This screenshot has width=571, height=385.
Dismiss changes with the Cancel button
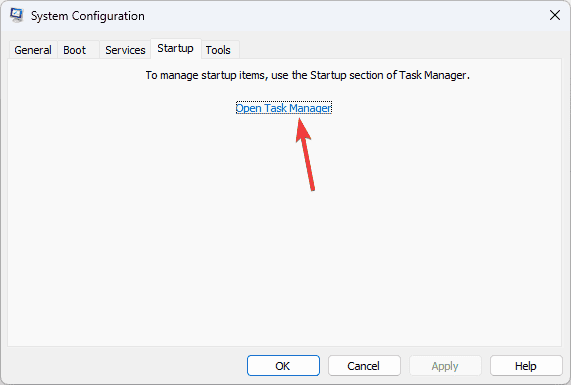tap(364, 366)
